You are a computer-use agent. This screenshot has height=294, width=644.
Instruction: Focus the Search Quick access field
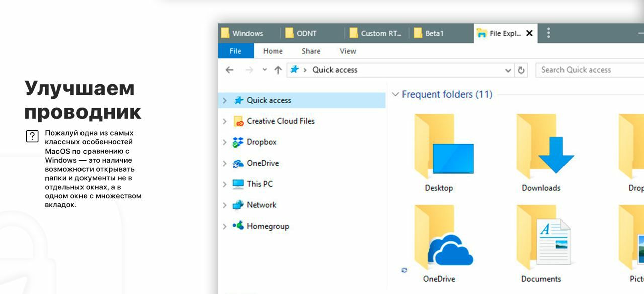(590, 70)
